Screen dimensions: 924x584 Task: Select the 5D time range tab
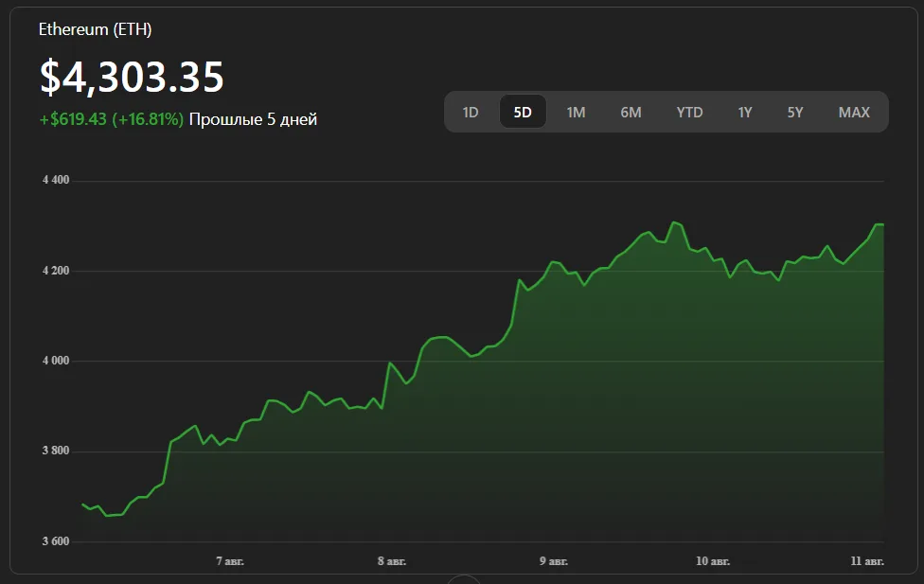tap(523, 112)
